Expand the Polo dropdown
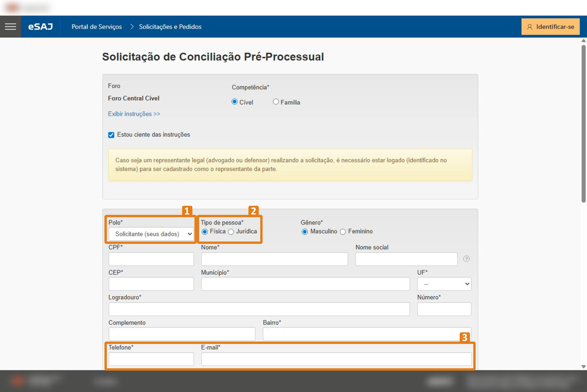 [x=151, y=234]
